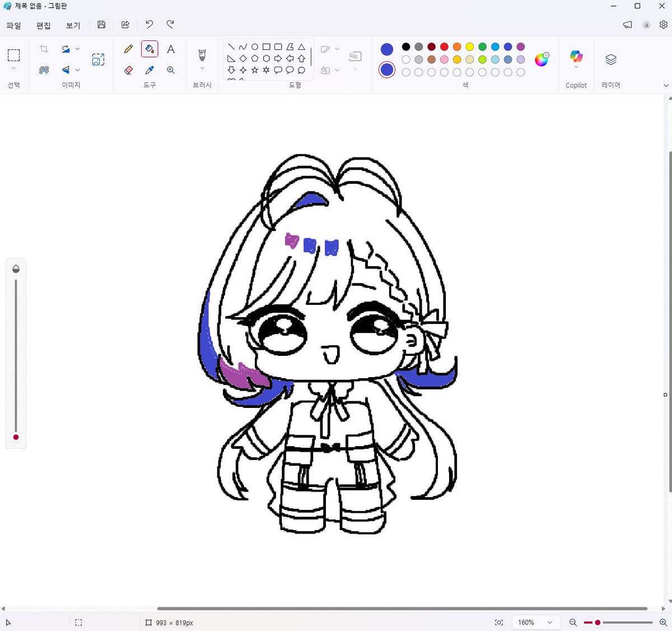Choose the Rounded rectangle shape

tap(278, 47)
